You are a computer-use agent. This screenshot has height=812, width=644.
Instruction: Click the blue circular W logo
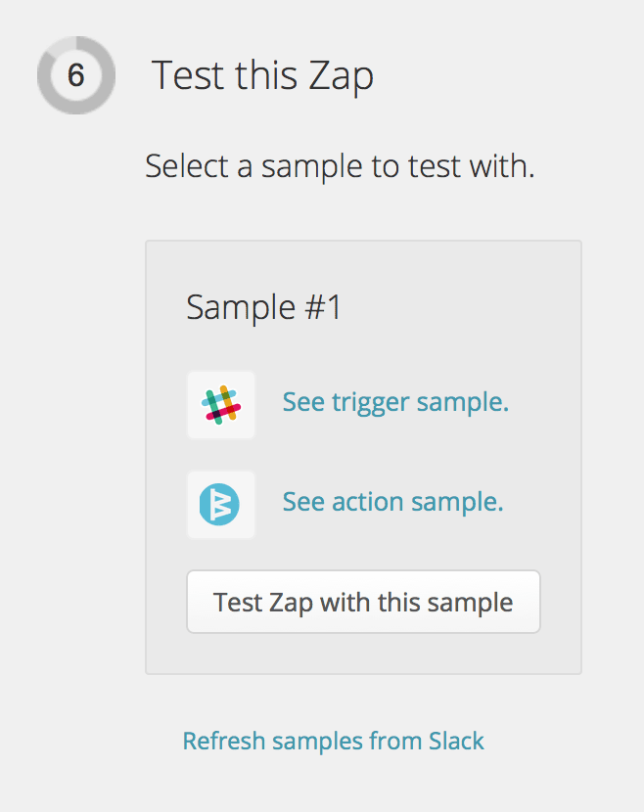[x=219, y=505]
